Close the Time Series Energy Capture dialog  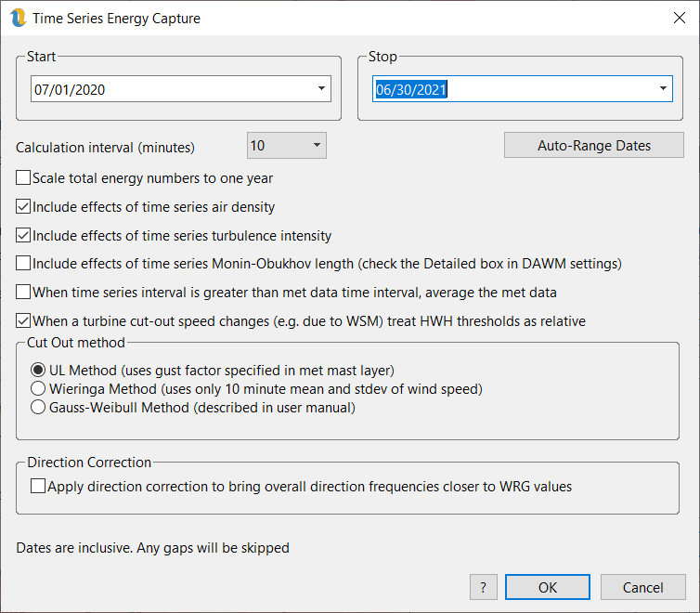pos(675,18)
